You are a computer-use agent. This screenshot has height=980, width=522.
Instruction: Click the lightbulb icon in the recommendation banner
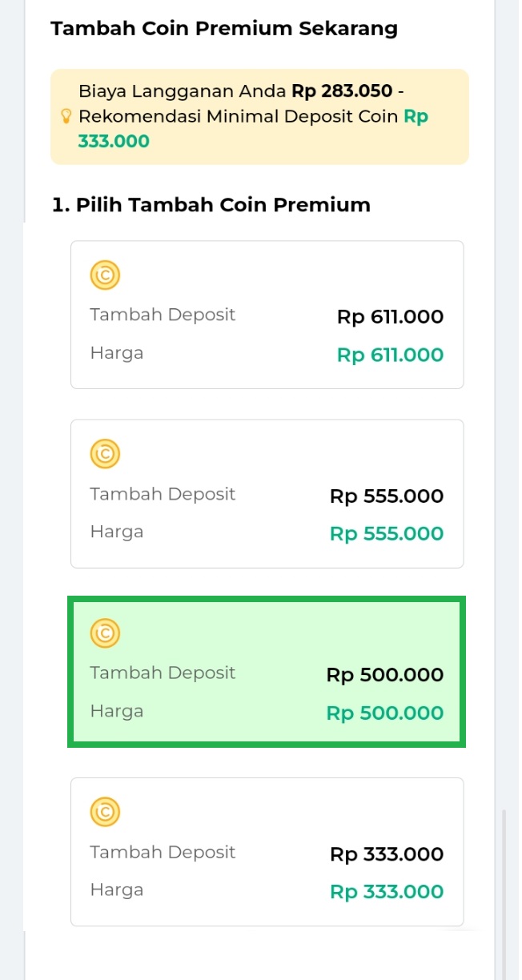[x=66, y=117]
